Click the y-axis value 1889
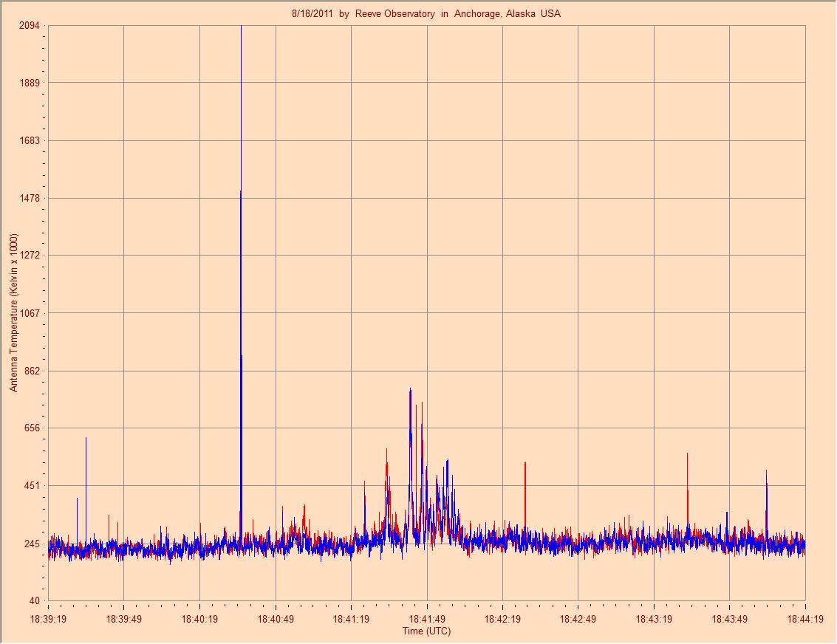837x644 pixels. coord(30,83)
